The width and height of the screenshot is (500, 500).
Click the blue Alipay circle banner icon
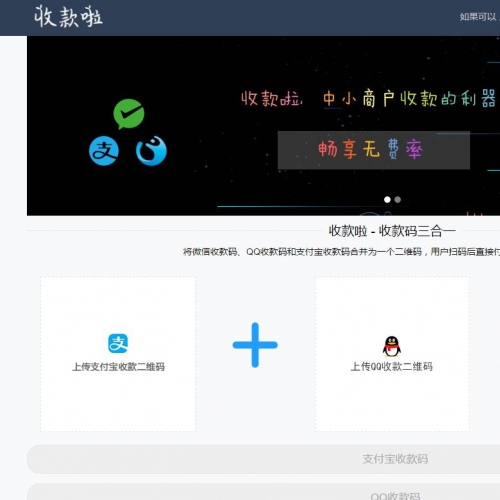[104, 151]
